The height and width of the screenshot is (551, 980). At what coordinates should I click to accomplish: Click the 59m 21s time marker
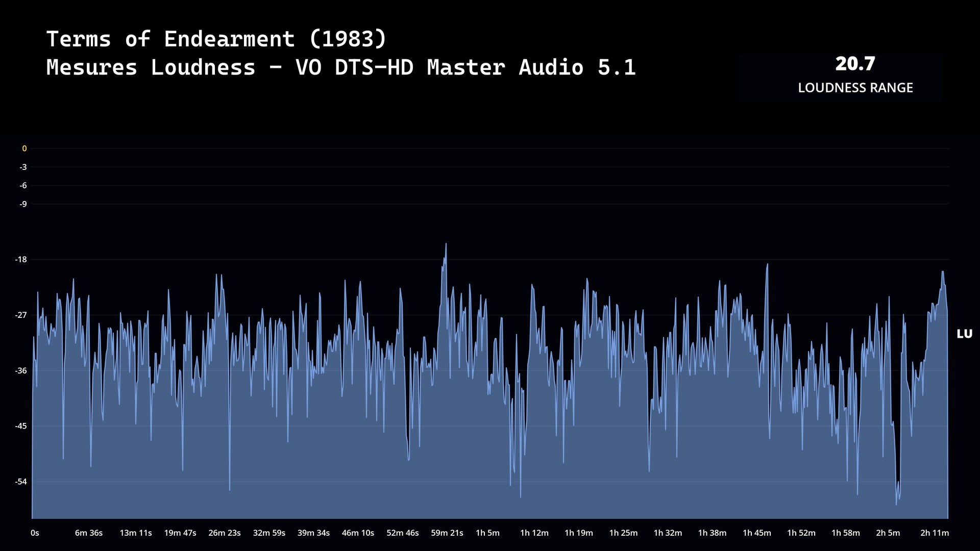pyautogui.click(x=447, y=533)
